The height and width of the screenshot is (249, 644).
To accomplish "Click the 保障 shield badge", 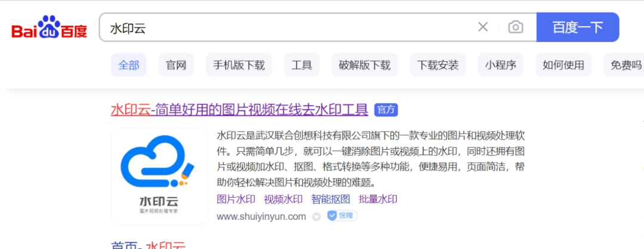I will click(342, 216).
